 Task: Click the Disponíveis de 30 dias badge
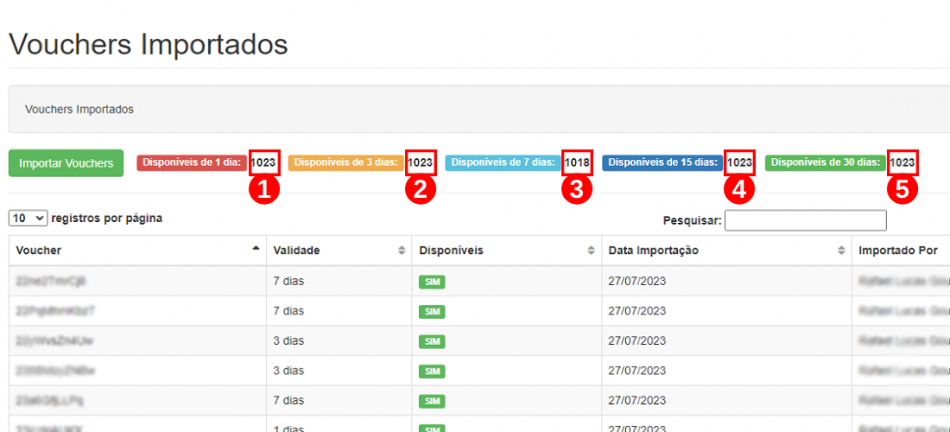tap(825, 162)
